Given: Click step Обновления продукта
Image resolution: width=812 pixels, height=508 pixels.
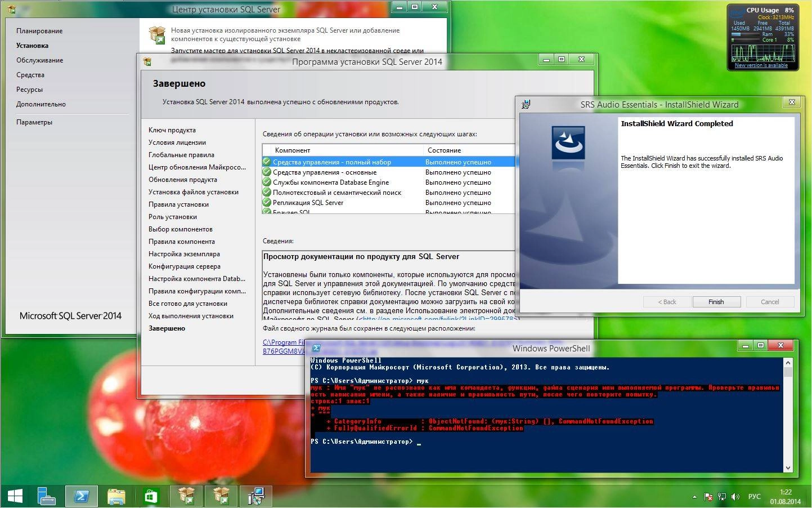Looking at the screenshot, I should click(x=183, y=180).
